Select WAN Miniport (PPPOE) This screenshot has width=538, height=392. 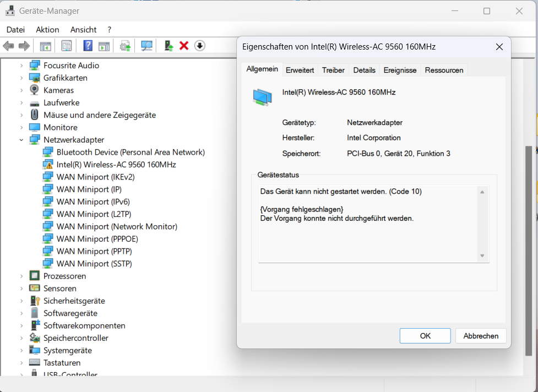point(97,239)
